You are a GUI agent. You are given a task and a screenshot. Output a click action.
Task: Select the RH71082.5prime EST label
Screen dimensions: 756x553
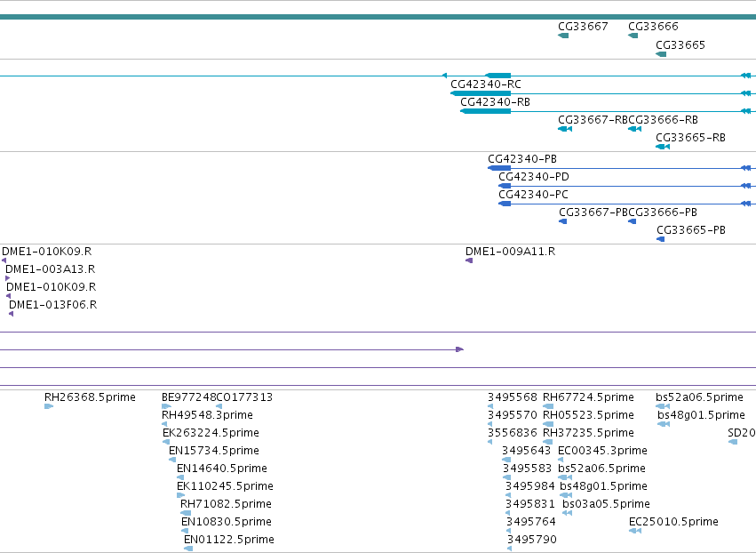227,504
